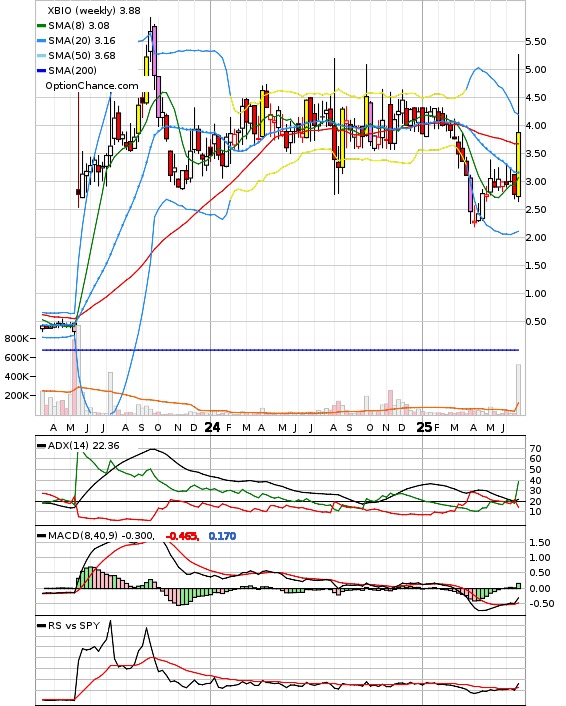Click the ADX(14) 22.36 indicator label
The width and height of the screenshot is (566, 706).
(x=83, y=446)
